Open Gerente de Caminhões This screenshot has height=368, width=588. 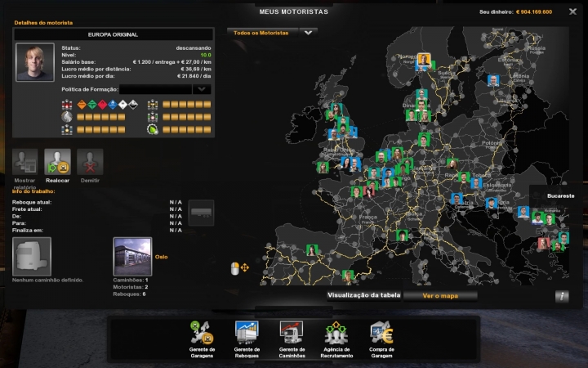(292, 339)
